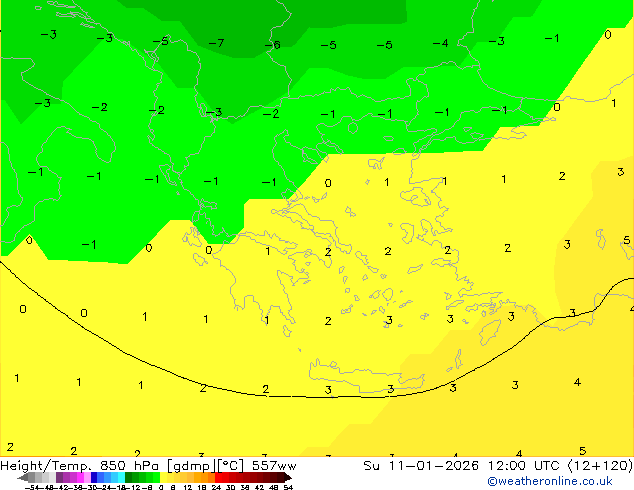Click the dark maroon right arrow end of legend

click(288, 478)
